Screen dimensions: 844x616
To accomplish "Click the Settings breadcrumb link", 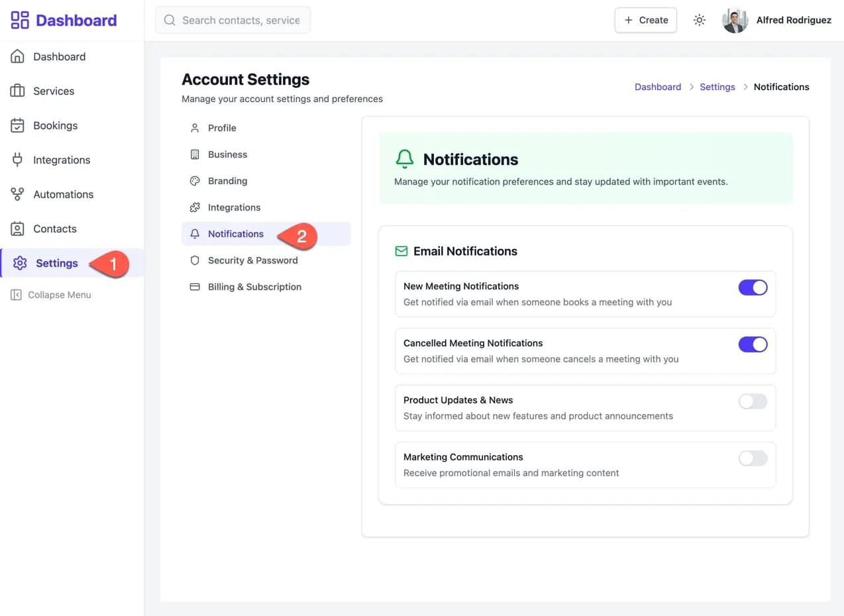I will pyautogui.click(x=717, y=87).
